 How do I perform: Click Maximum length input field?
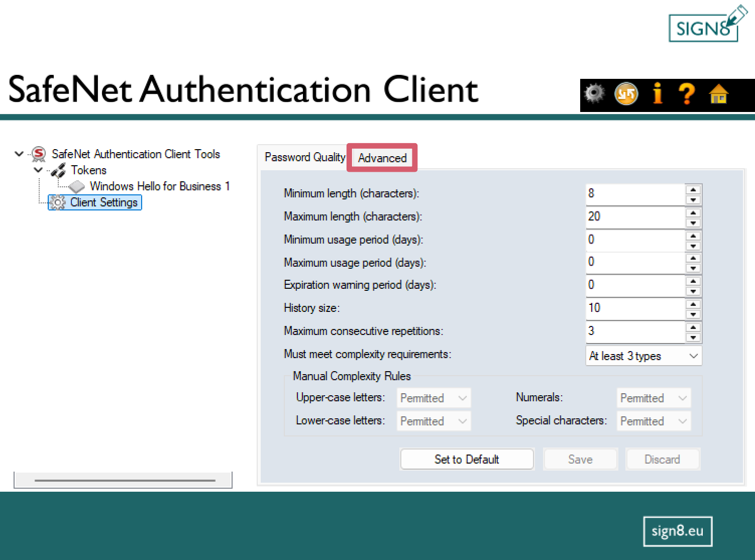pos(635,217)
